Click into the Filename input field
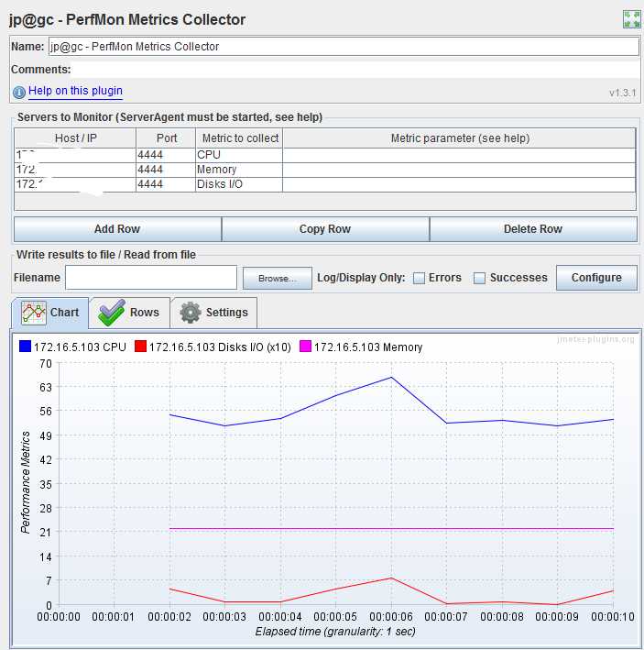644x650 pixels. [151, 278]
